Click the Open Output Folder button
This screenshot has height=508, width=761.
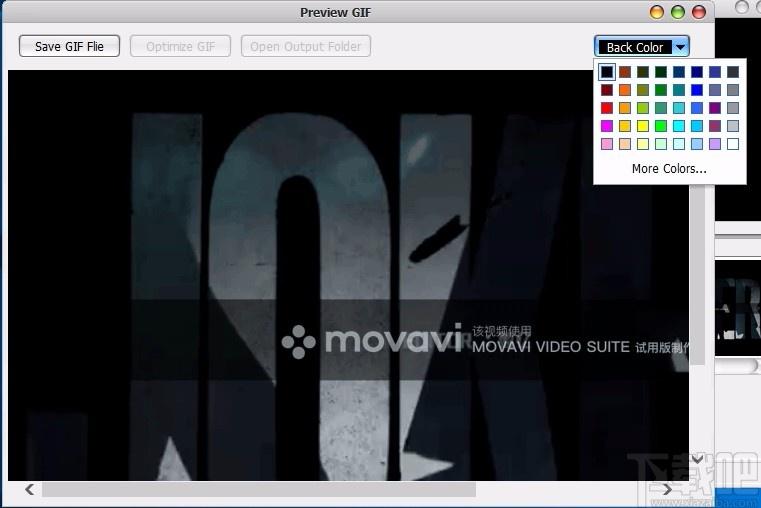pyautogui.click(x=306, y=46)
